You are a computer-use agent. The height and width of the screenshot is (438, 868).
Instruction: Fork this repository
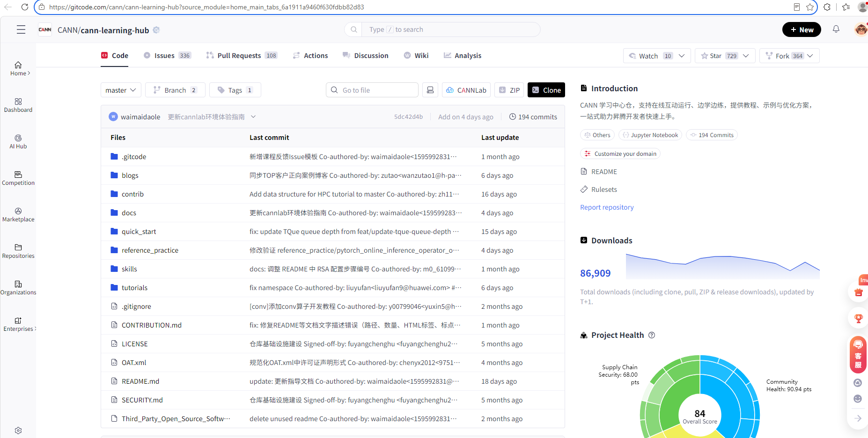[x=783, y=56]
